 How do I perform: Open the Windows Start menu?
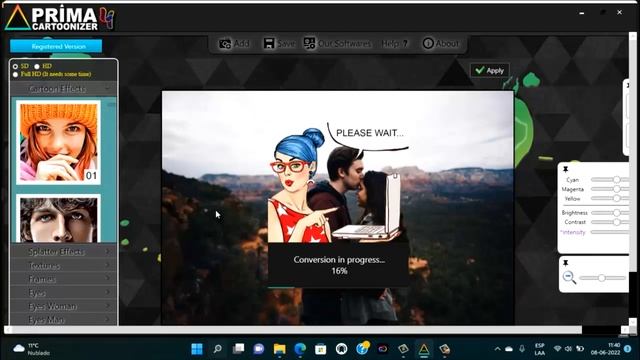pyautogui.click(x=197, y=349)
